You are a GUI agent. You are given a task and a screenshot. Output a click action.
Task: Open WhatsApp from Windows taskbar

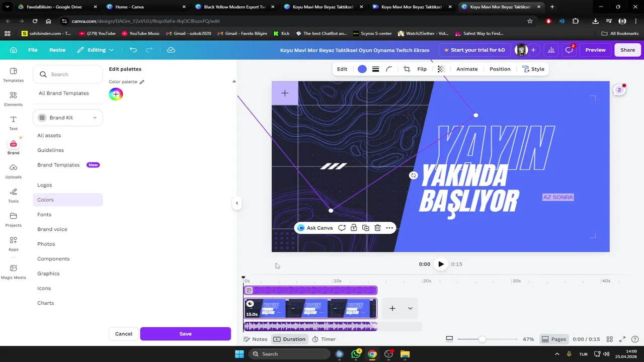356,354
